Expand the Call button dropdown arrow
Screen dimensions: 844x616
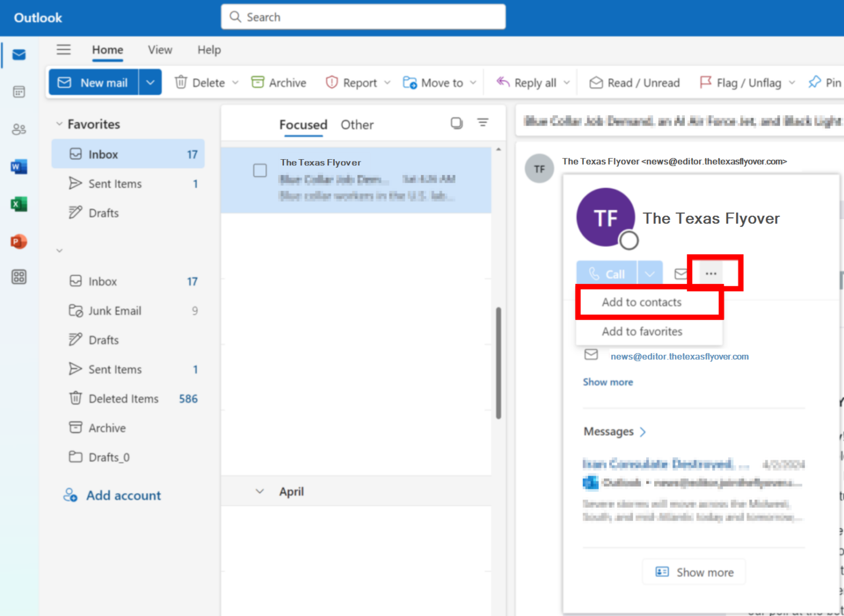point(650,274)
